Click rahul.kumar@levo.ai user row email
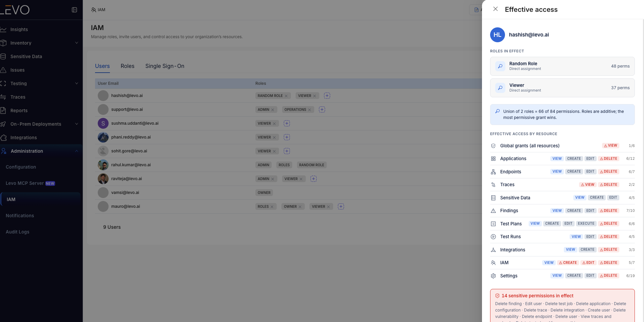Screen dimensions: 644x322 click(x=131, y=165)
